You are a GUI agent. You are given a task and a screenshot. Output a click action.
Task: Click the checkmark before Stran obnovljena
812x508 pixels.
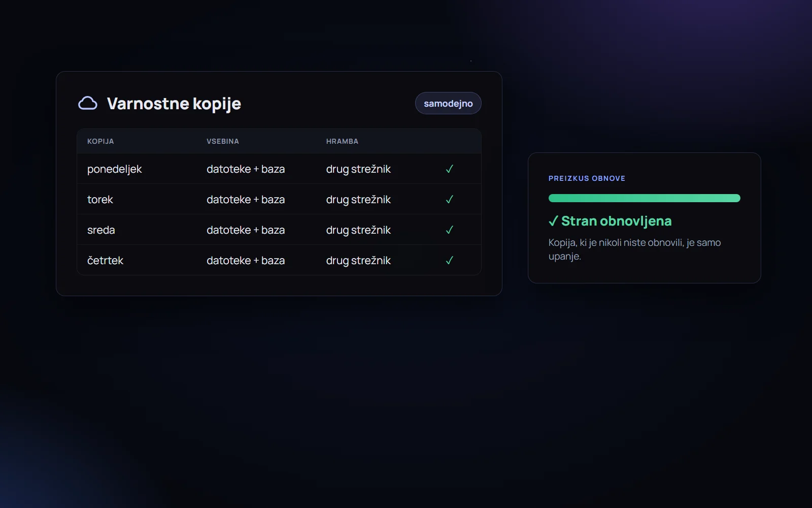pyautogui.click(x=553, y=221)
